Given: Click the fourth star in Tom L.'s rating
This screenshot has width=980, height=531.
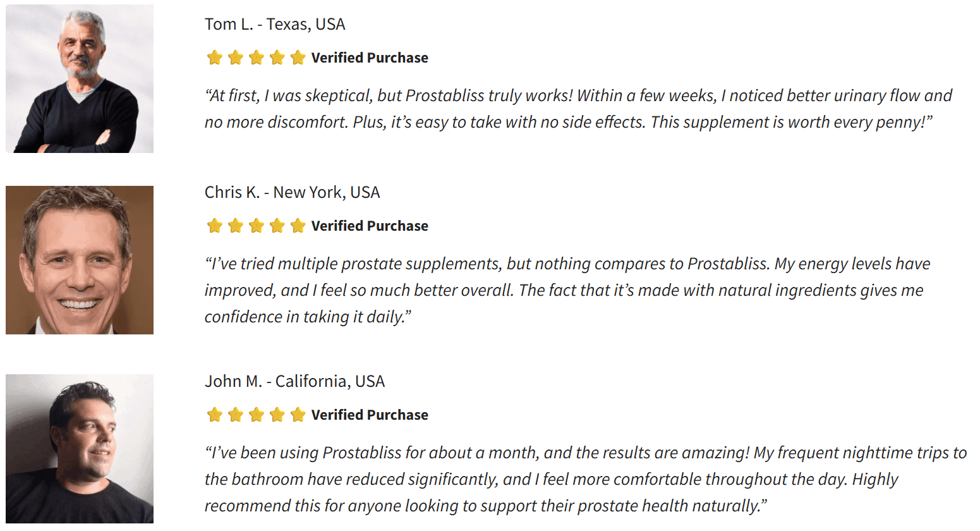Looking at the screenshot, I should (x=277, y=58).
